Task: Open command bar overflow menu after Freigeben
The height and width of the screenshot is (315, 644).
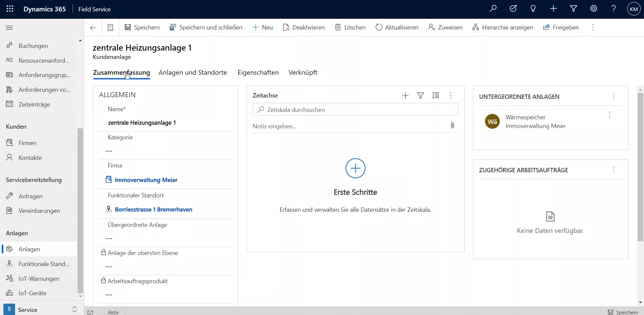Action: coord(593,27)
